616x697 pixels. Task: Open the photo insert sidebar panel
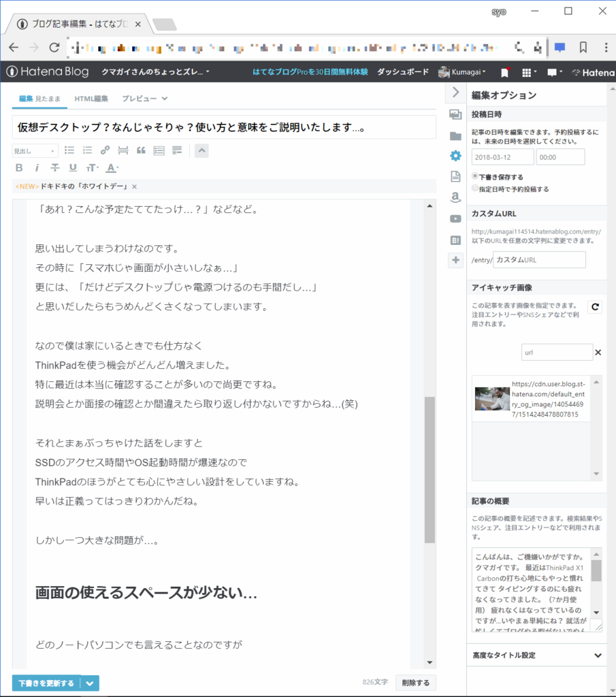point(455,114)
